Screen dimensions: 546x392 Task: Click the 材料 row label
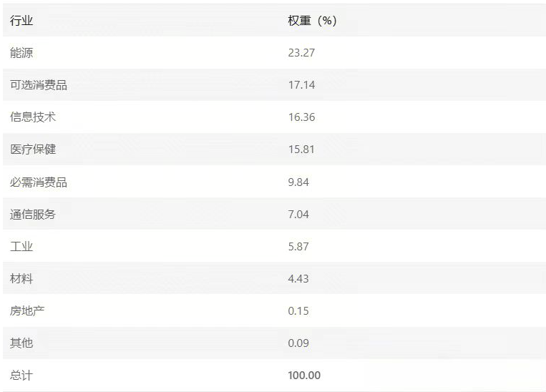pos(21,278)
